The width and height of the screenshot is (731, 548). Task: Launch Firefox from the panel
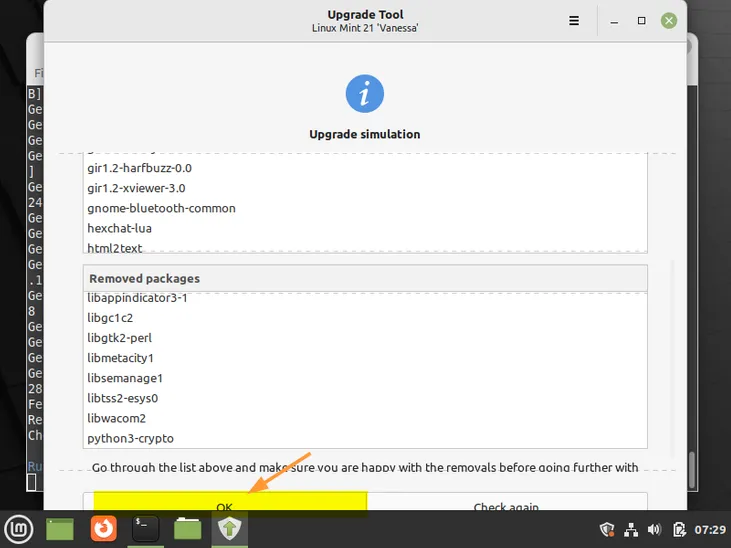(x=103, y=528)
